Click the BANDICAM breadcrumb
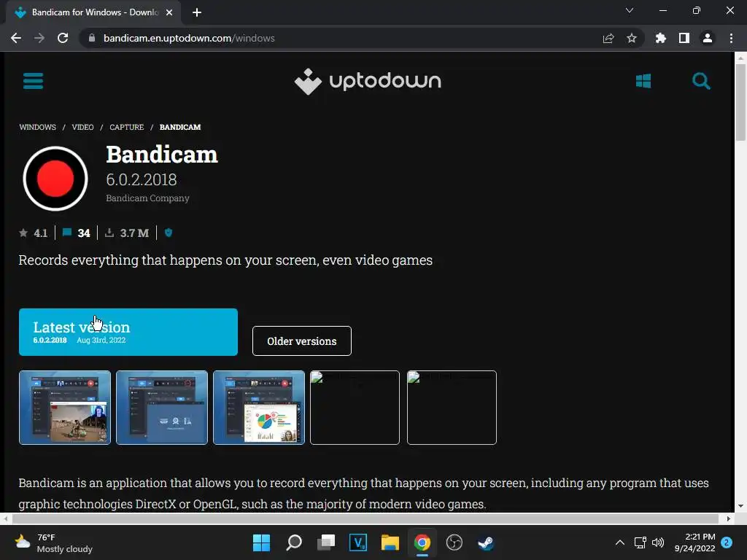The image size is (747, 560). [180, 127]
